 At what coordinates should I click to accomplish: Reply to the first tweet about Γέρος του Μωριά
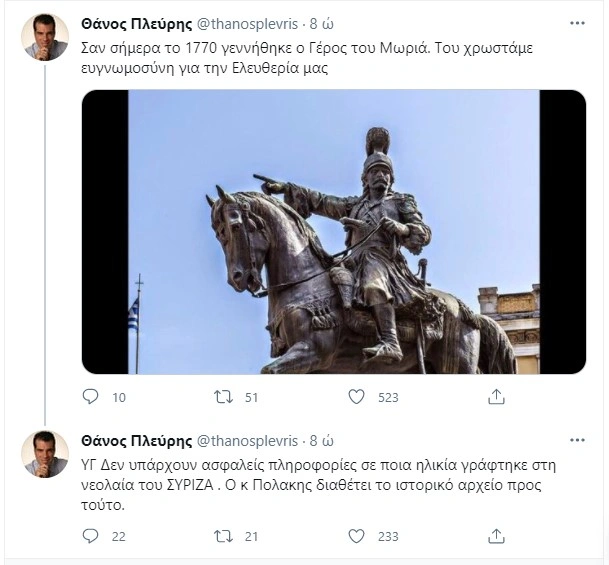click(x=91, y=397)
